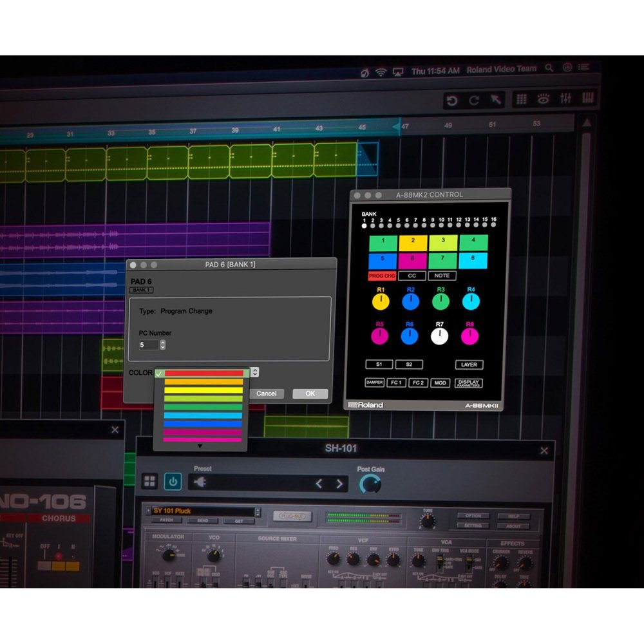Click the undo arrow in the toolbar
This screenshot has height=644, width=644.
tap(452, 100)
